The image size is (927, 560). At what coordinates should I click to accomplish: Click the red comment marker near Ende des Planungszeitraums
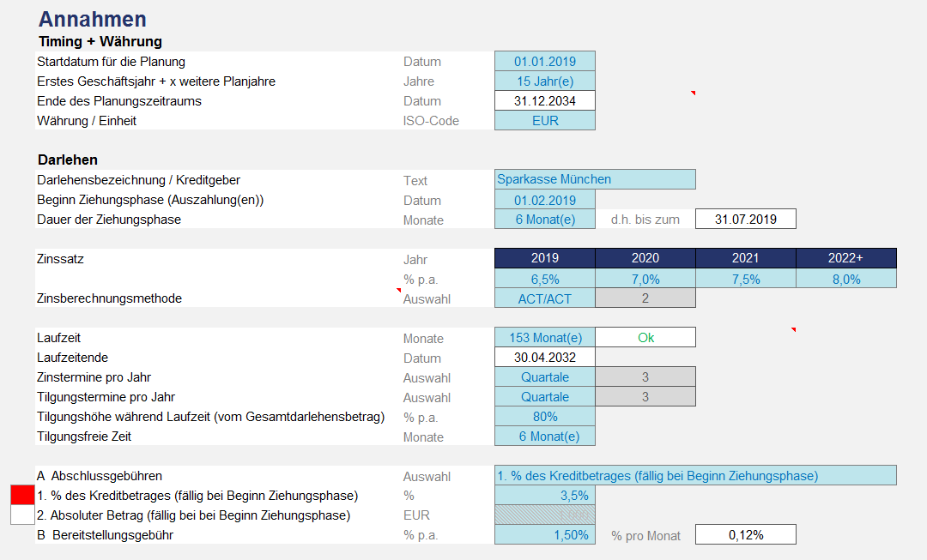(693, 93)
